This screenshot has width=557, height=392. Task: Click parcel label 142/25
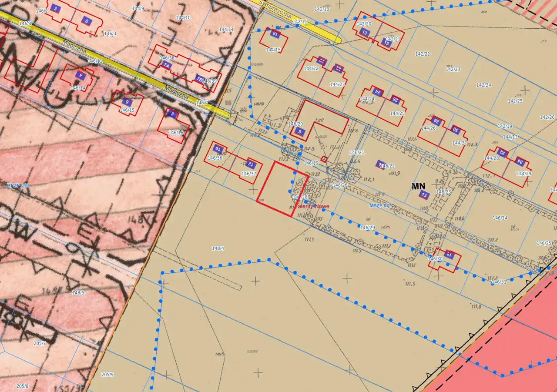(x=515, y=101)
